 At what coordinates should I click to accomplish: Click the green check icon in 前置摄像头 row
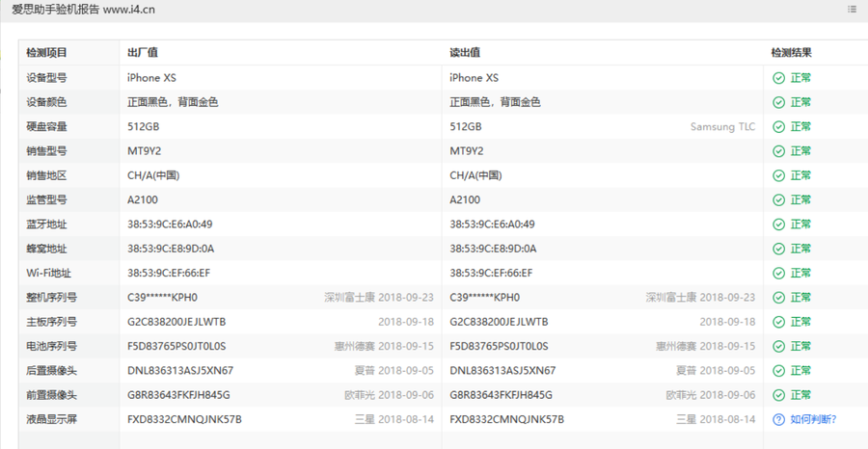779,395
